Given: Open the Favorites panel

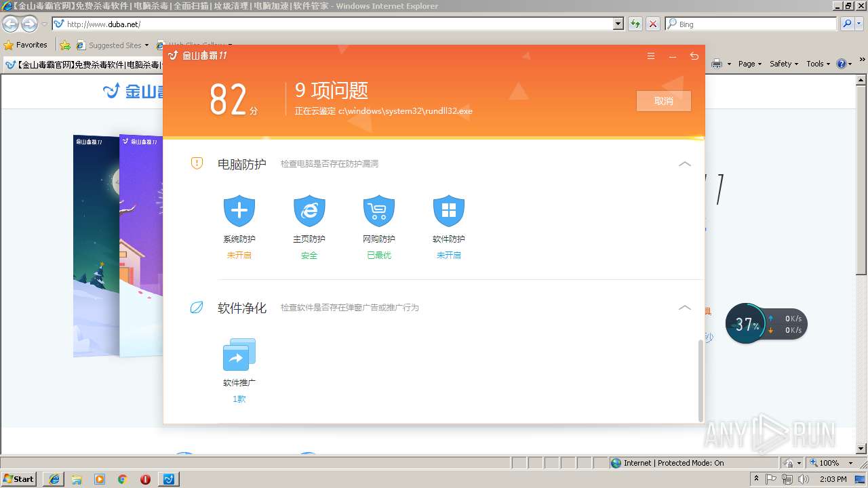Looking at the screenshot, I should click(26, 45).
